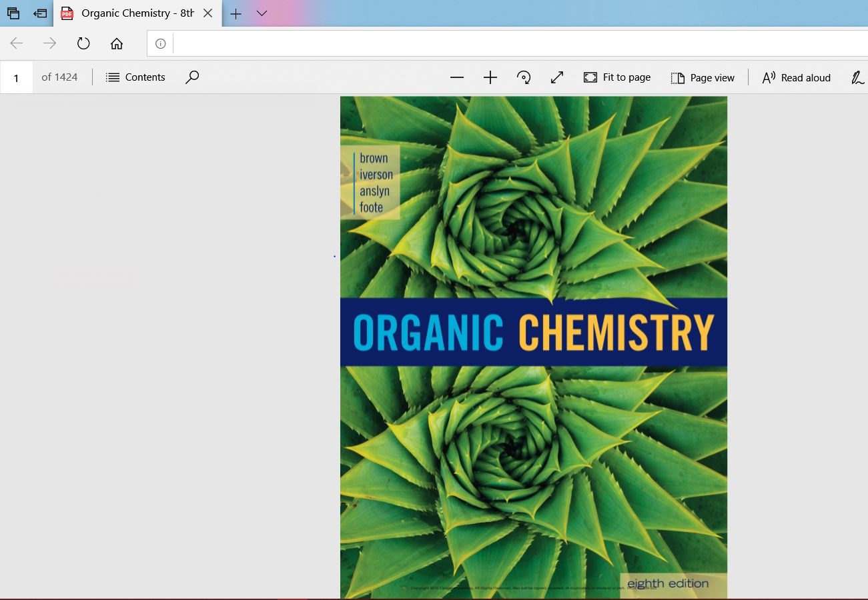Click the Organic Chemistry cover page

point(534,347)
